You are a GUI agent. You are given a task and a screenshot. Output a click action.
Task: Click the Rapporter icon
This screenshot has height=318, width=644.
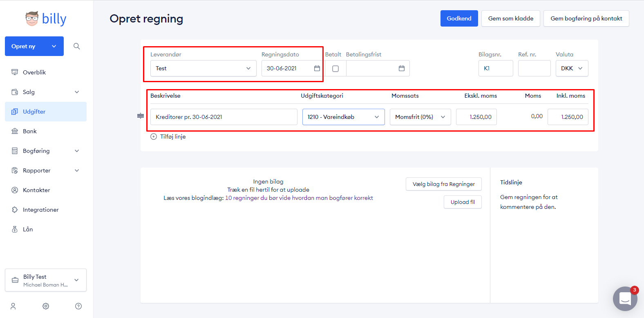click(15, 170)
